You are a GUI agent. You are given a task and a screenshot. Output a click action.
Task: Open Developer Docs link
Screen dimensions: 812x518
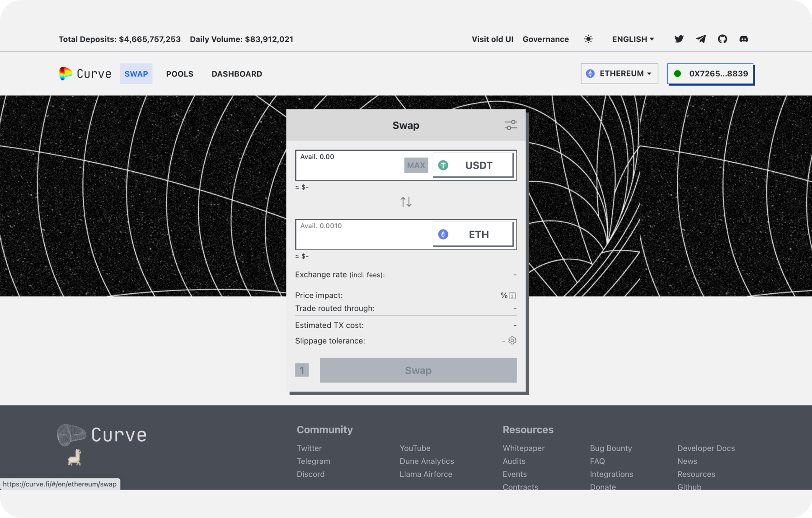click(706, 448)
